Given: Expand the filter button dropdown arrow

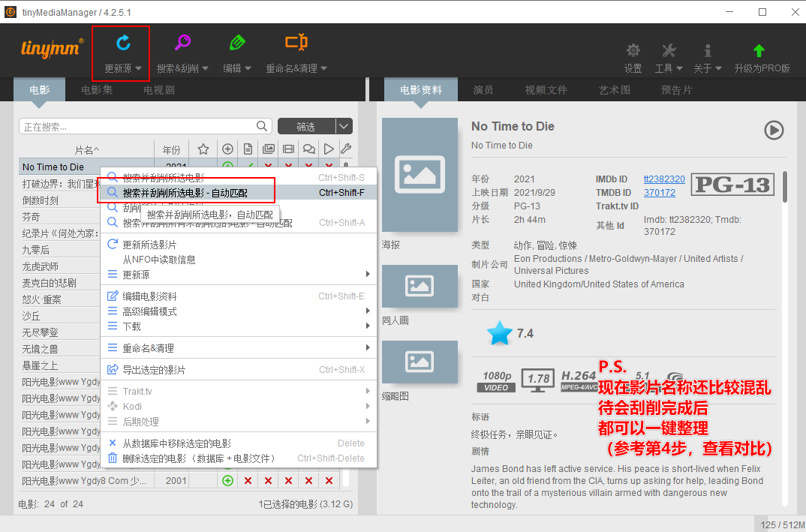Looking at the screenshot, I should pos(344,127).
